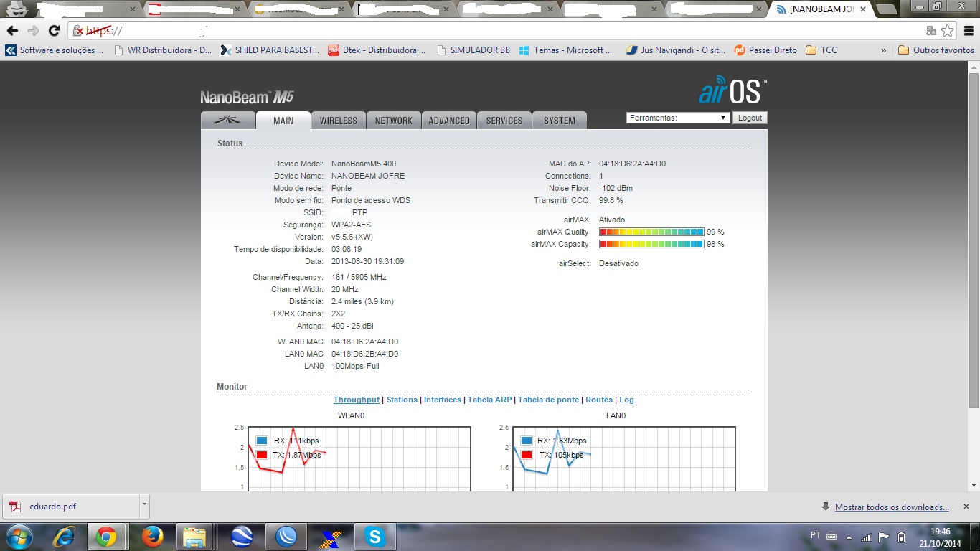The image size is (980, 551).
Task: Open the Outros favoritos bookmarks folder
Action: pos(936,50)
